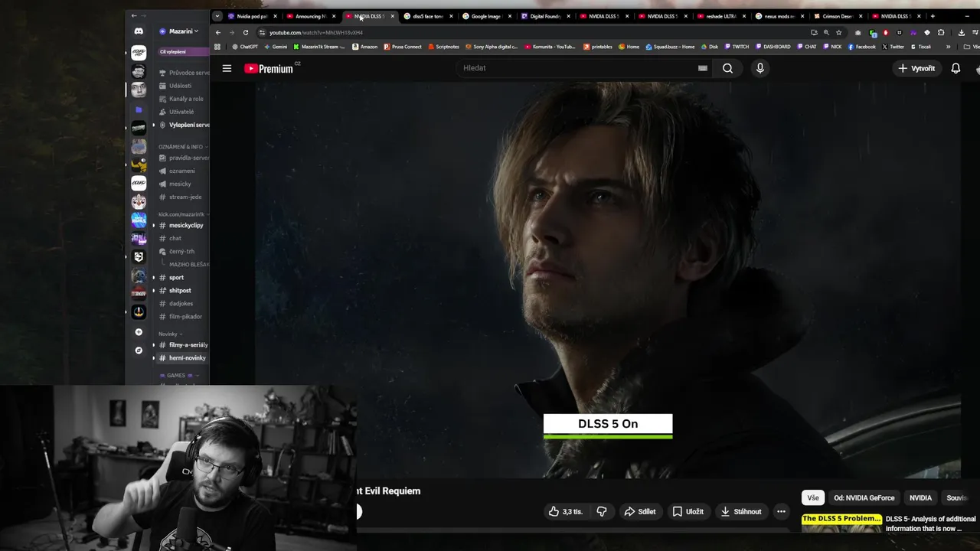Click the YouTube search magnifier button
980x551 pixels.
[x=727, y=68]
